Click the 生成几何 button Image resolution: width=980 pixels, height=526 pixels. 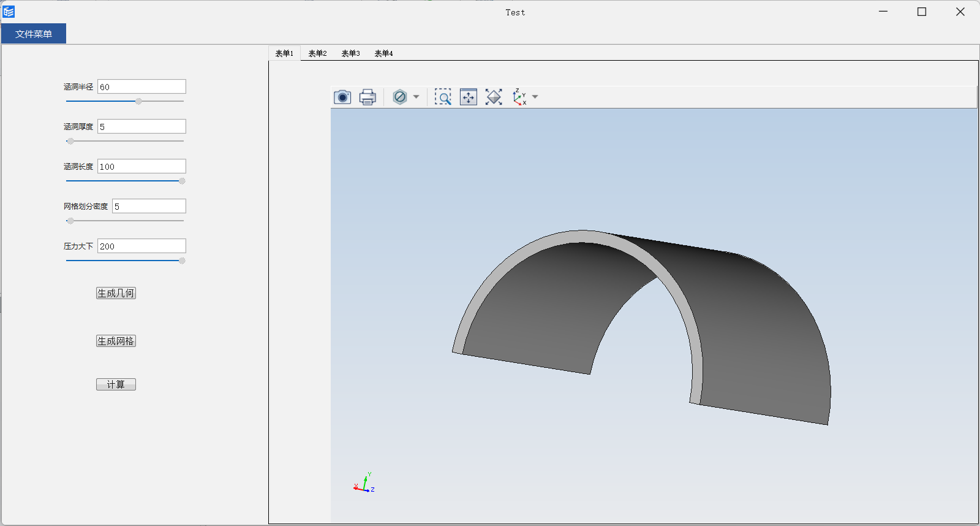(116, 293)
